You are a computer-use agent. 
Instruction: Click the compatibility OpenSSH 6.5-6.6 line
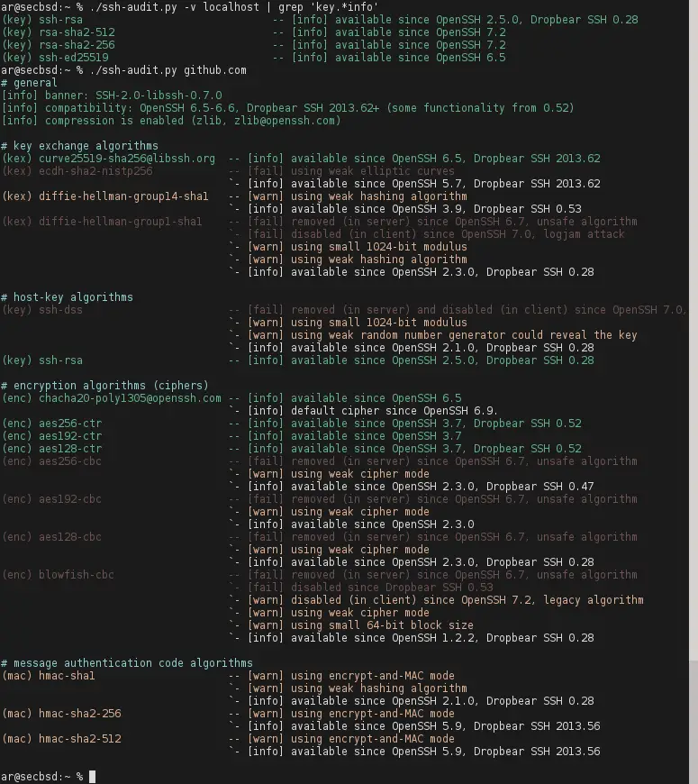[x=288, y=108]
